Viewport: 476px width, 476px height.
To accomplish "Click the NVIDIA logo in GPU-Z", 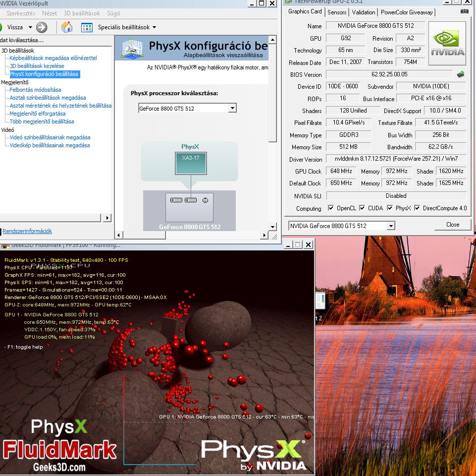I will (x=447, y=43).
